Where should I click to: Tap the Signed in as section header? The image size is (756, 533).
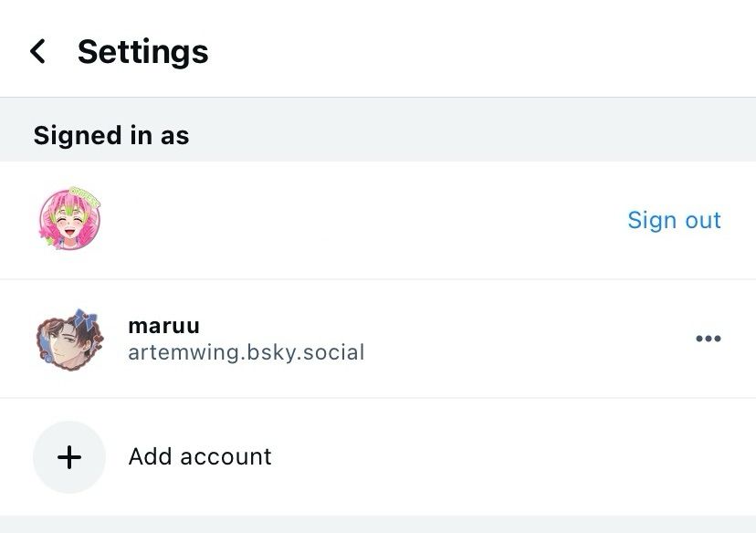click(x=111, y=136)
